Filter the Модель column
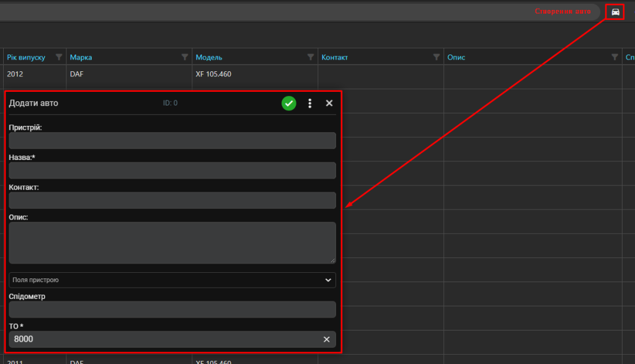 (311, 57)
